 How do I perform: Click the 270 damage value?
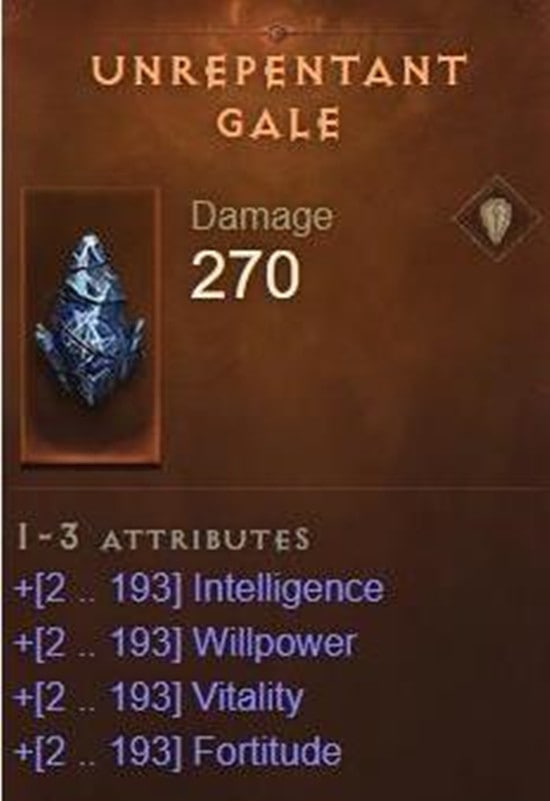245,275
